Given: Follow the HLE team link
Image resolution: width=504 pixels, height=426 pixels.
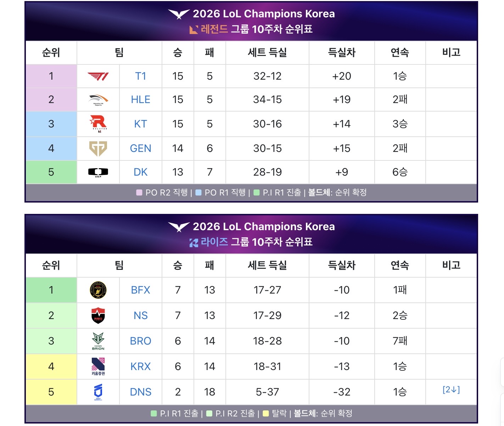Looking at the screenshot, I should click(141, 100).
